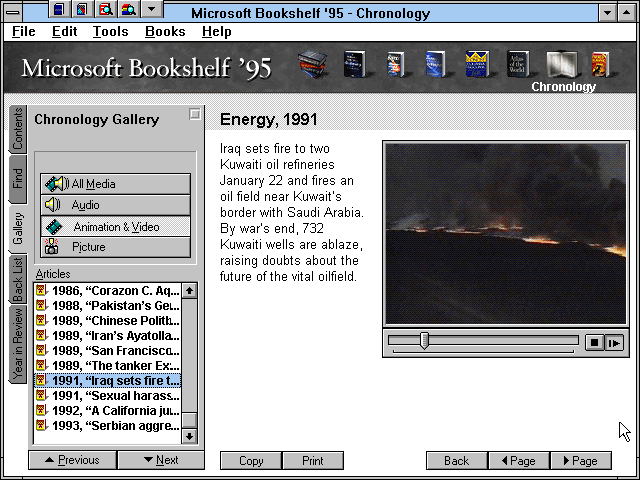Go to the Previous gallery item
The height and width of the screenshot is (480, 640).
coord(73,460)
